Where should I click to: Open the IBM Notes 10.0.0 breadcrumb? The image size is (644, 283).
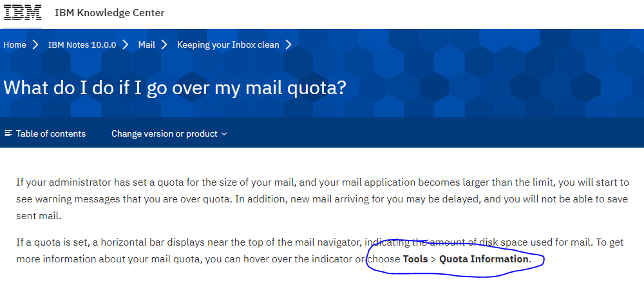[x=82, y=45]
